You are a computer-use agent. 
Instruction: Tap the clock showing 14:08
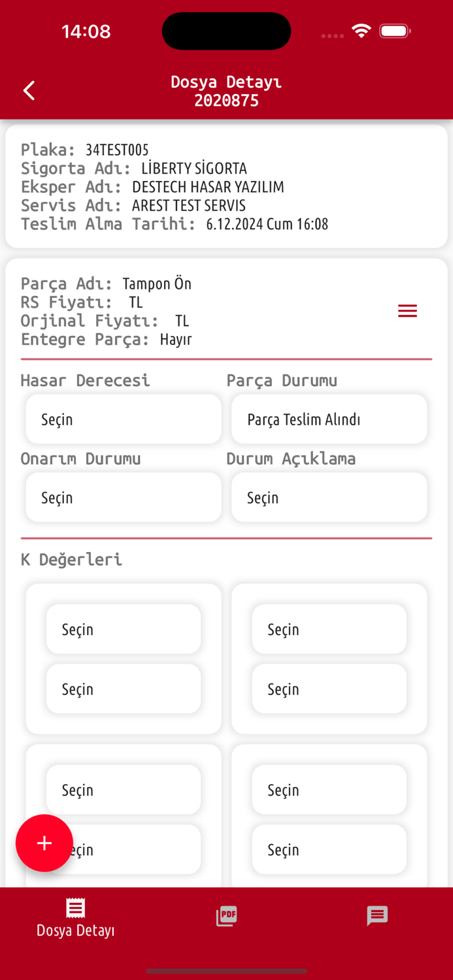[x=87, y=30]
